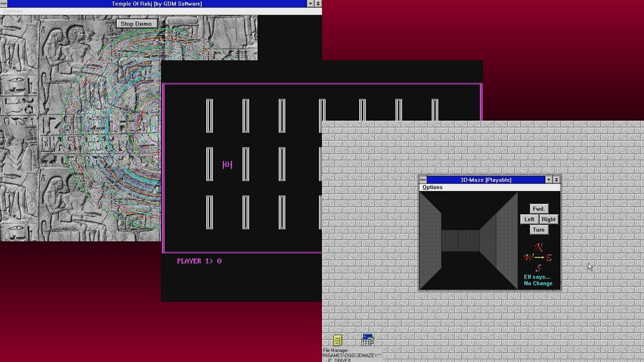Viewport: 644px width, 362px height.
Task: Click the Stop Demo button
Action: [x=136, y=24]
